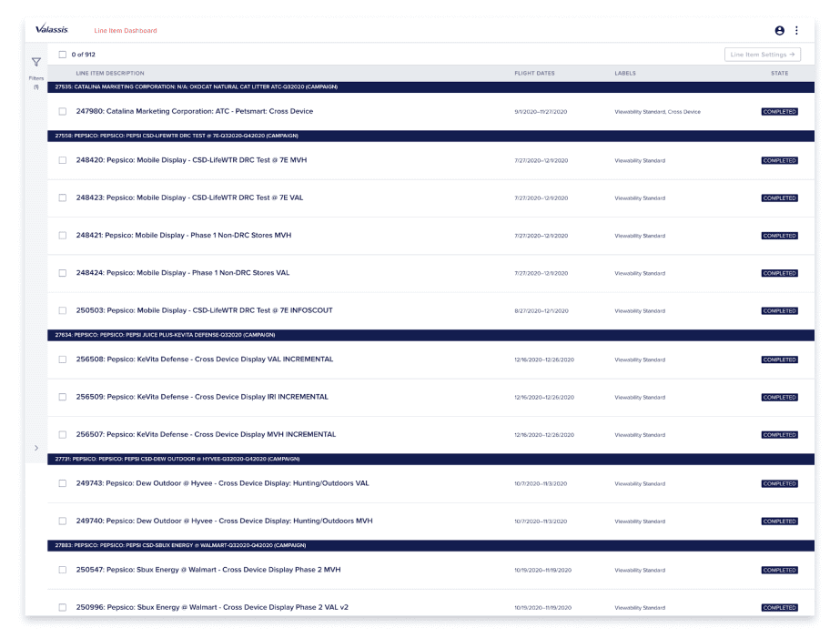Check line item 248421 Non-DRC Stores MVH
Screen dimensions: 840x638
63,235
